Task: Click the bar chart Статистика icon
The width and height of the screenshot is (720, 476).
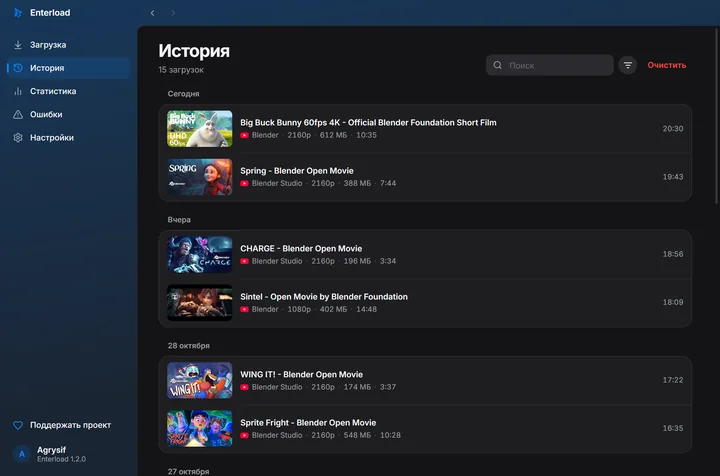Action: click(18, 91)
